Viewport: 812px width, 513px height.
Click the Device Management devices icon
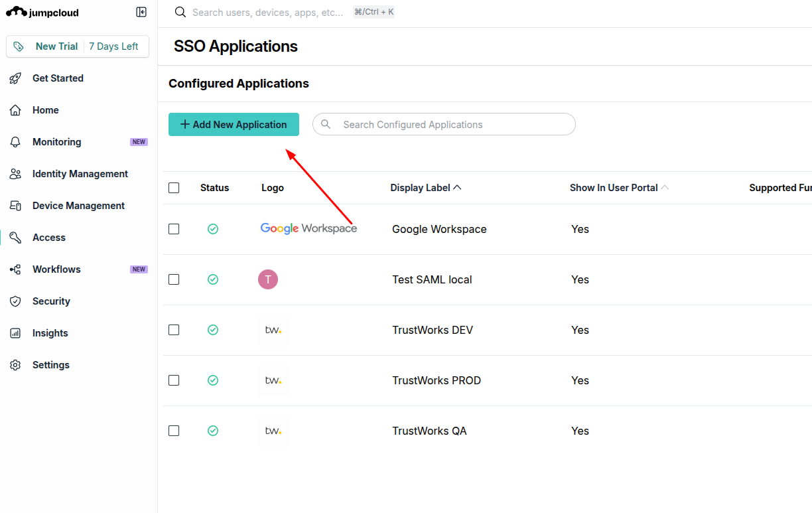tap(15, 206)
